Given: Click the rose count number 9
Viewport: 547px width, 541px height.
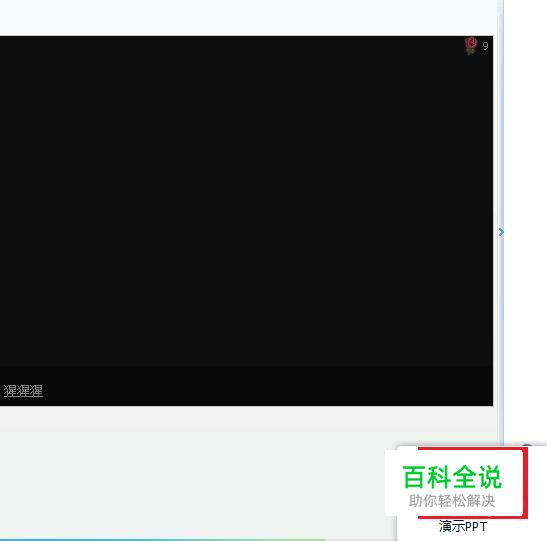Looking at the screenshot, I should (485, 46).
